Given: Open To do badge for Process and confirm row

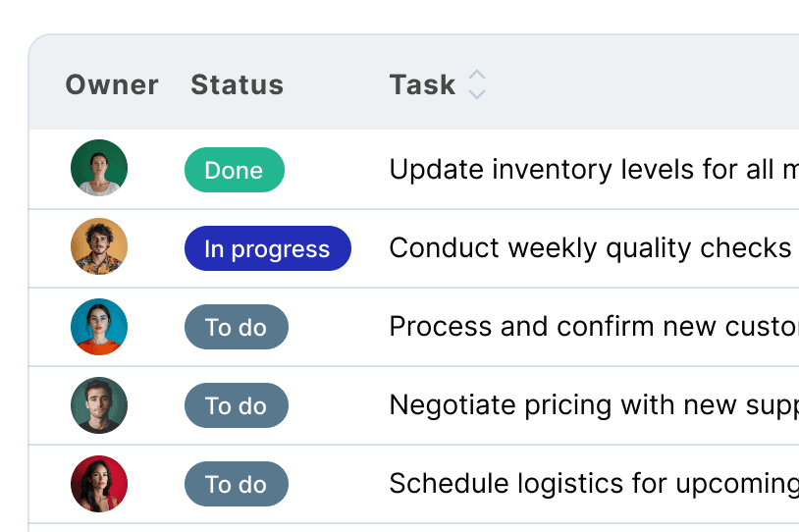Looking at the screenshot, I should click(x=237, y=327).
